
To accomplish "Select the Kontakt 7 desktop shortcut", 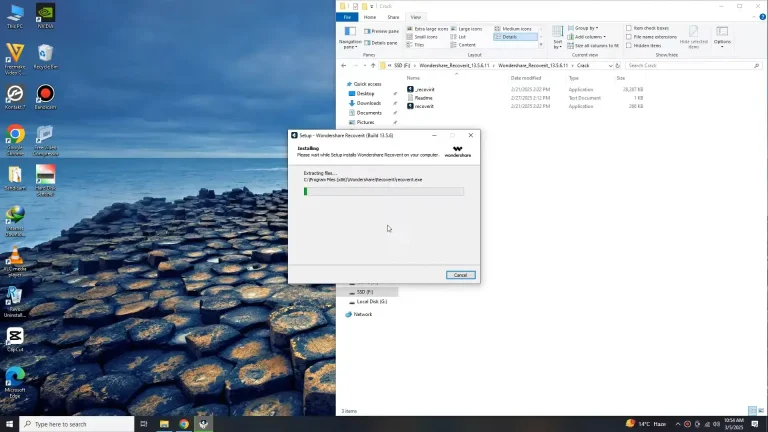I will 15,97.
